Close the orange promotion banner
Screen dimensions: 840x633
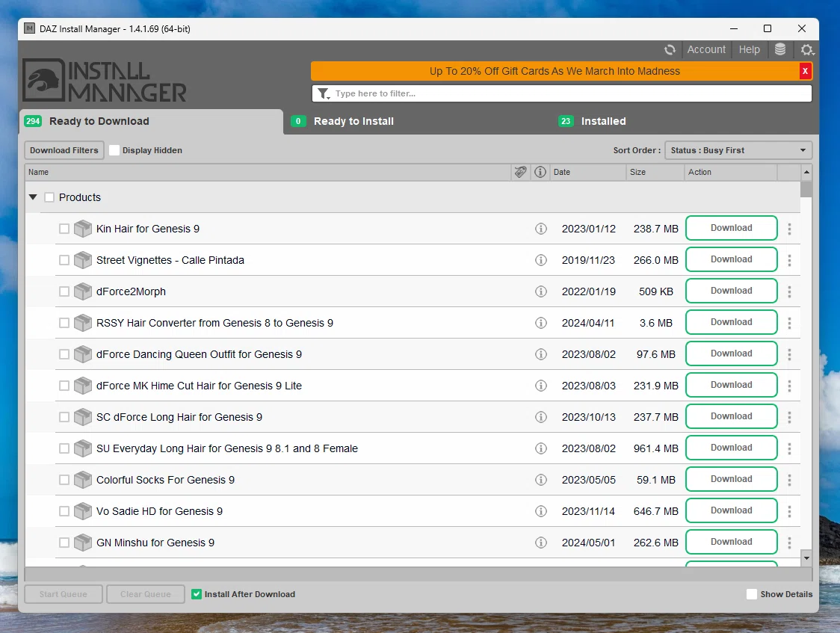point(805,71)
